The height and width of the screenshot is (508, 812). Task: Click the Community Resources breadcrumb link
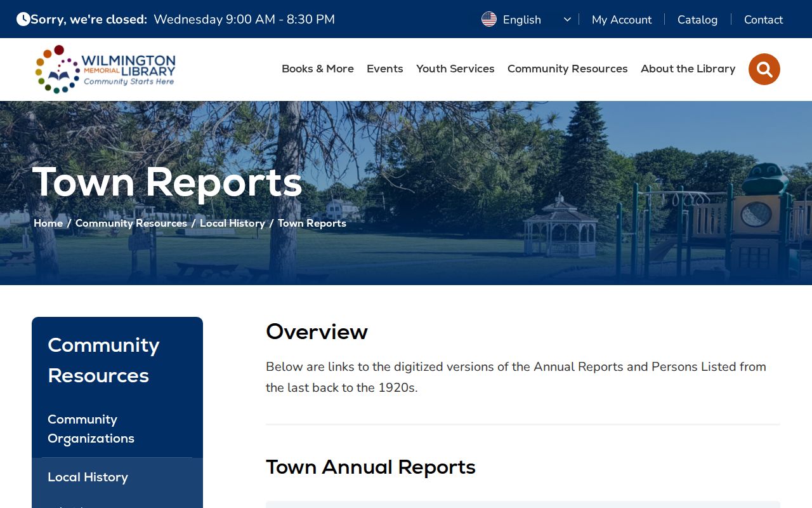click(131, 223)
